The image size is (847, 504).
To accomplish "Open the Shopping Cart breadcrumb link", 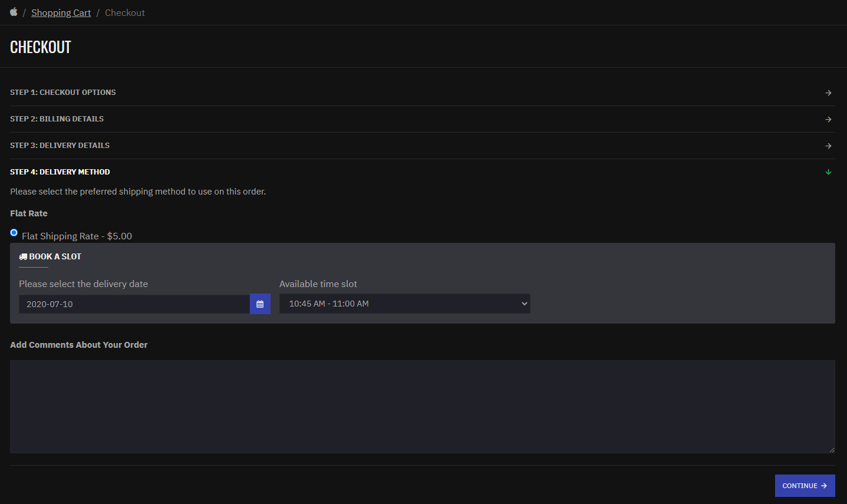I will 61,12.
